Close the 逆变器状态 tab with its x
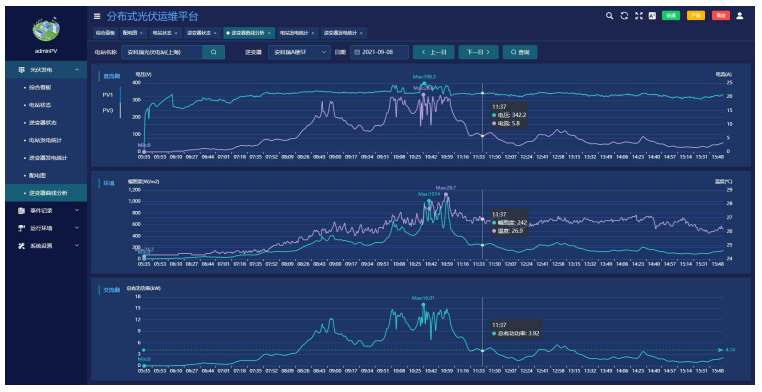The image size is (762, 392). 215,33
